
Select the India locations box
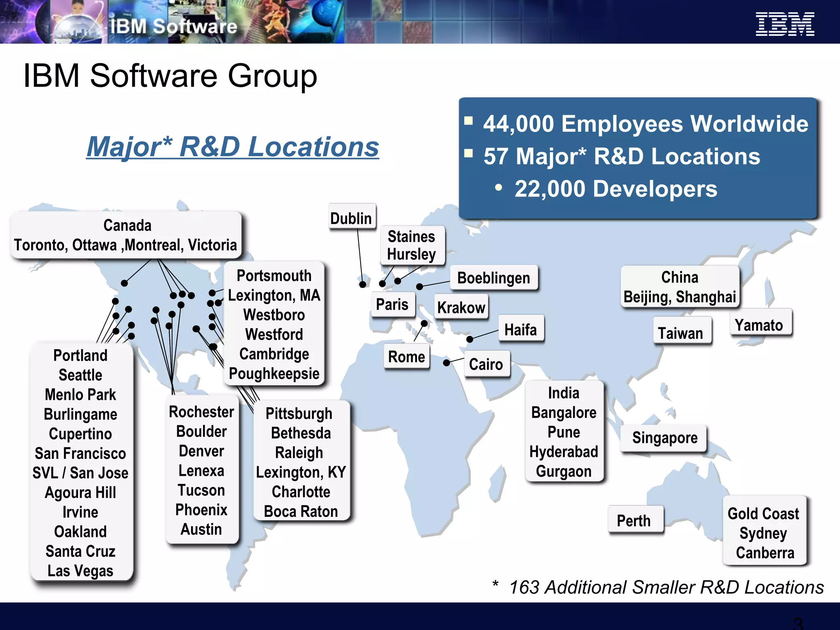coord(564,431)
